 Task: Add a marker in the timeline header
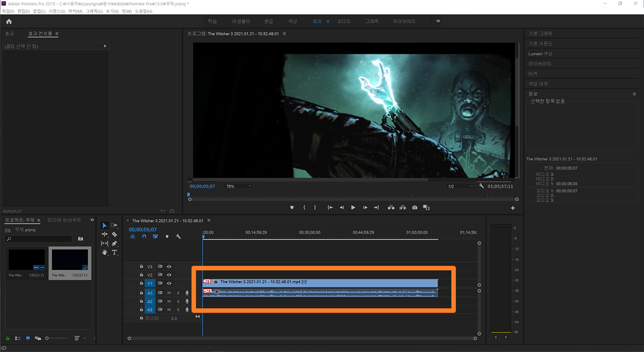pyautogui.click(x=167, y=236)
